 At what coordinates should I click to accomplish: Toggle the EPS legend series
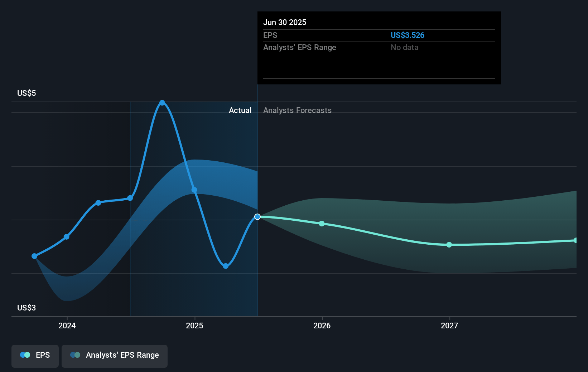tap(35, 356)
